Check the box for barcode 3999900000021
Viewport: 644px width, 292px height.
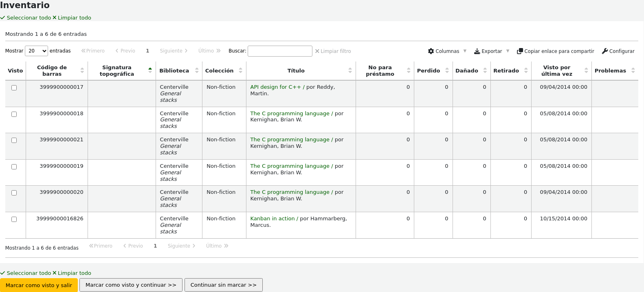coord(14,141)
